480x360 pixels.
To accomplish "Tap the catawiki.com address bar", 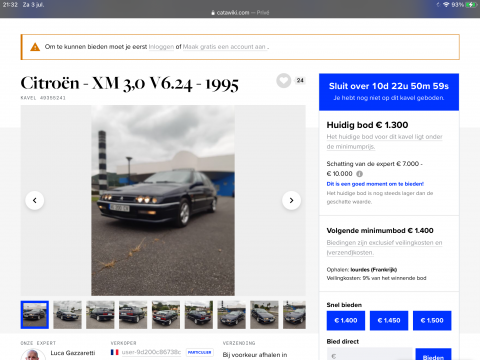I will pos(240,13).
